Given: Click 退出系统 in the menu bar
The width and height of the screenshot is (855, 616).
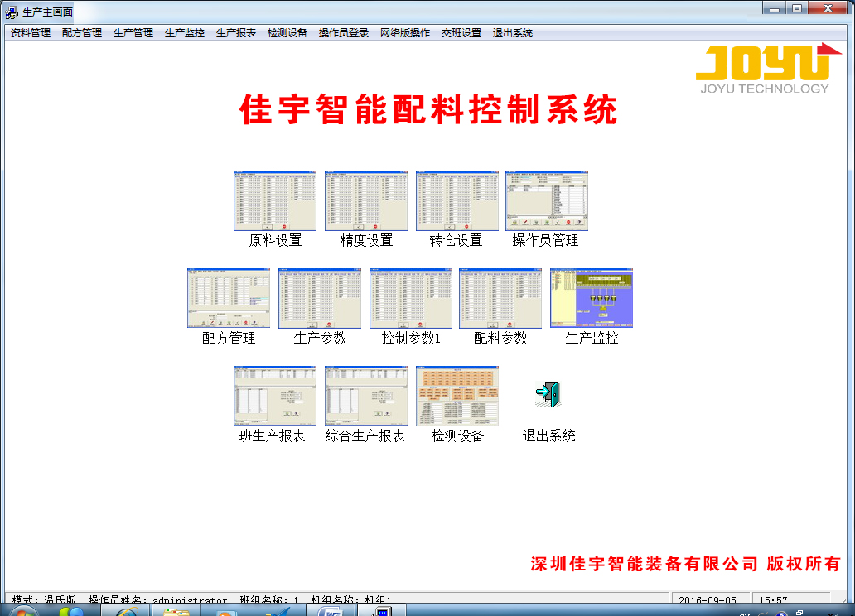Looking at the screenshot, I should [x=513, y=33].
